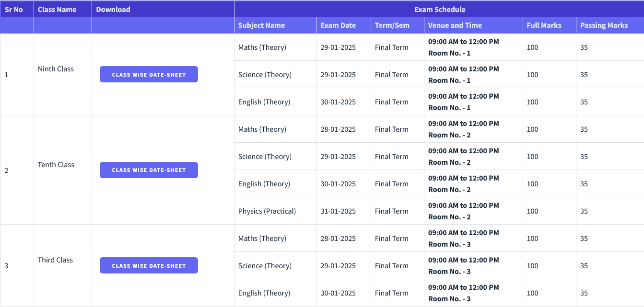Click the Exam Schedule header
Screen dimensions: 644x307
click(x=440, y=9)
